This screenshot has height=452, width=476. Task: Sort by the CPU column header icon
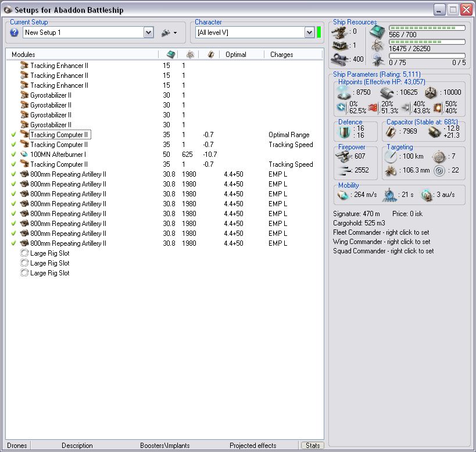pos(171,55)
